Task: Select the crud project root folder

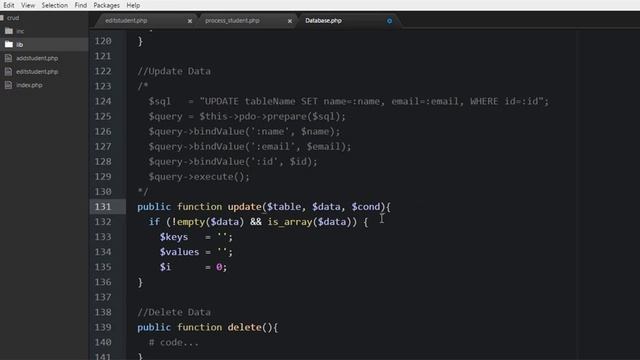Action: [13, 18]
